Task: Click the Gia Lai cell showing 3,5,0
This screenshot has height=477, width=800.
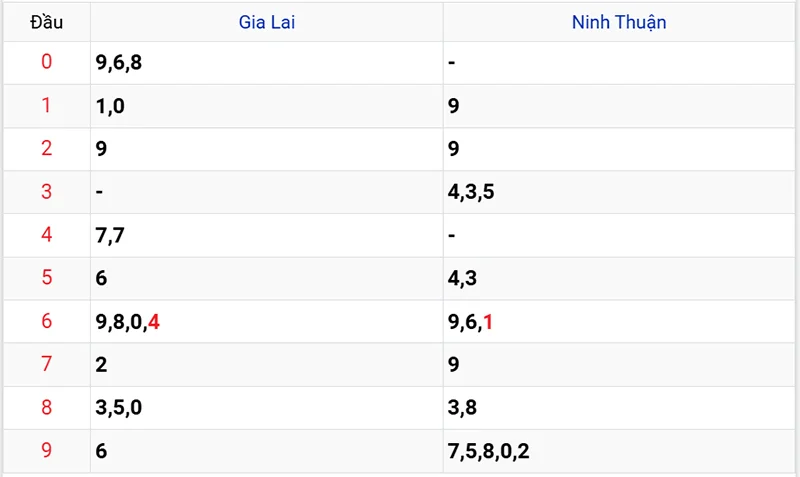Action: click(x=119, y=408)
